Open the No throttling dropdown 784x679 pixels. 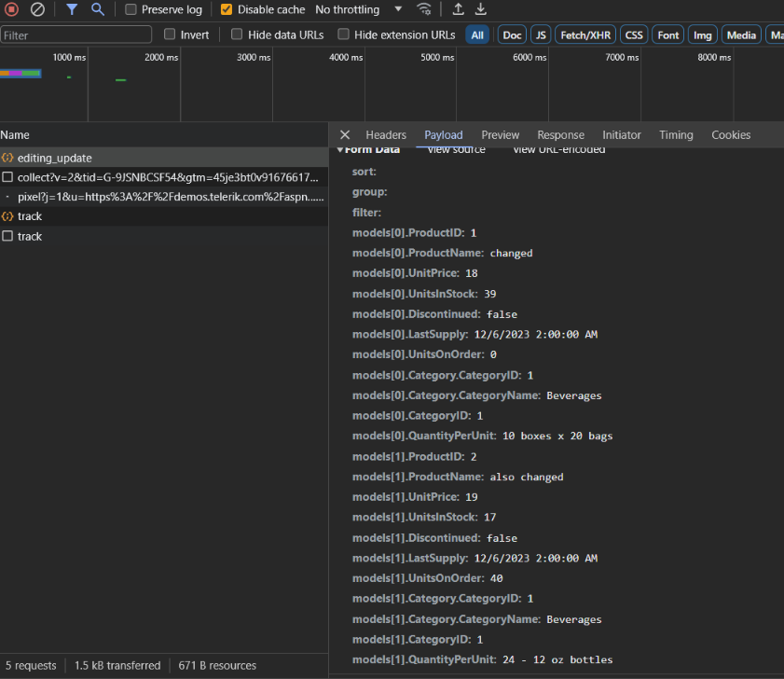[359, 9]
